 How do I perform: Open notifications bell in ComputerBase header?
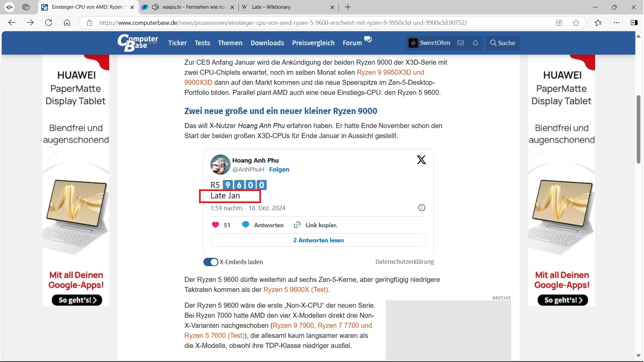pos(476,43)
